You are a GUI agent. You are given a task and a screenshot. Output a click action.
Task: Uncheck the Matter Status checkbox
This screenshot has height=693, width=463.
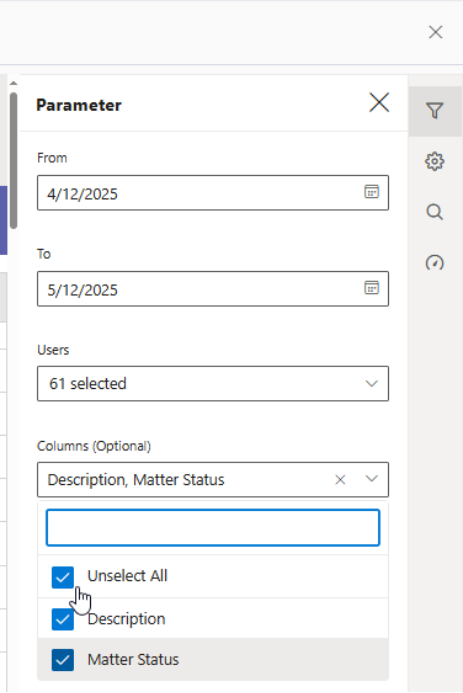[63, 660]
